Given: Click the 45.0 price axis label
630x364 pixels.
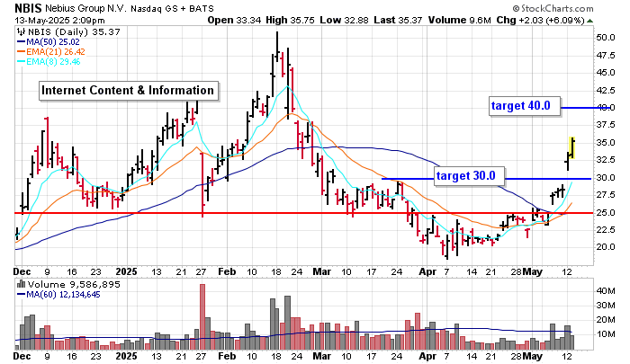Looking at the screenshot, I should tap(606, 73).
